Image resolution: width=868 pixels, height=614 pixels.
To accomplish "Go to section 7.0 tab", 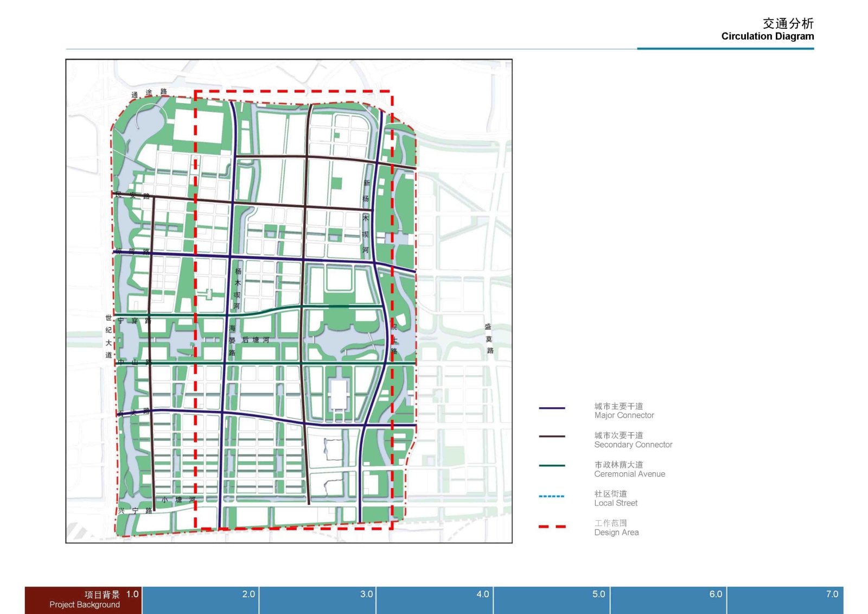I will (x=786, y=600).
